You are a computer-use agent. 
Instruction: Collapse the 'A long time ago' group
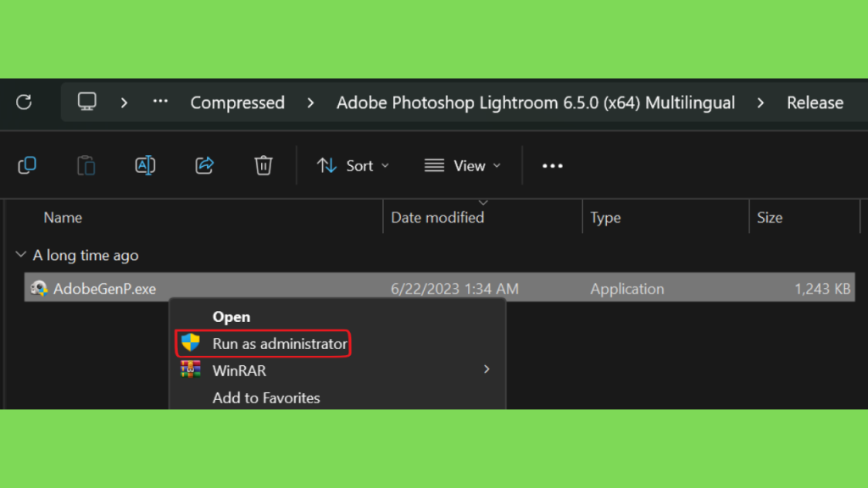(x=21, y=255)
